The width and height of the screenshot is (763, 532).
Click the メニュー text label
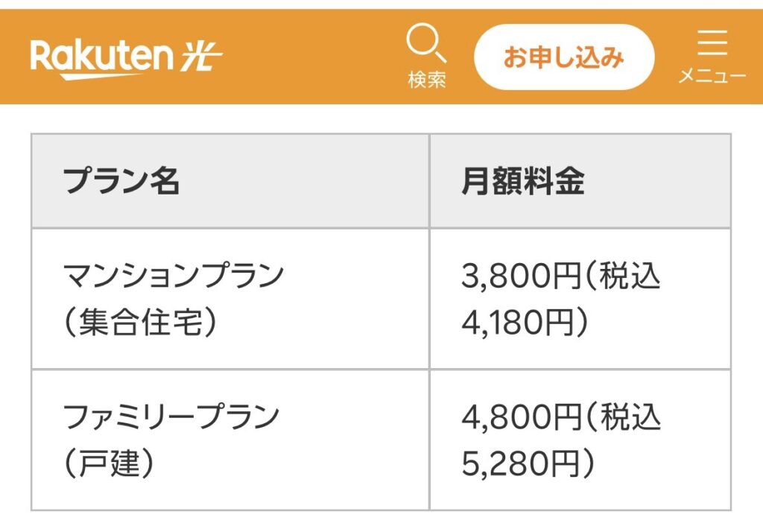[x=712, y=76]
